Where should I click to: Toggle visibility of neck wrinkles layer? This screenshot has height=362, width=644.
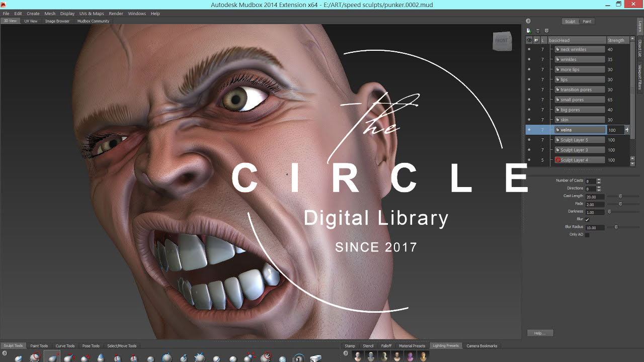[529, 49]
